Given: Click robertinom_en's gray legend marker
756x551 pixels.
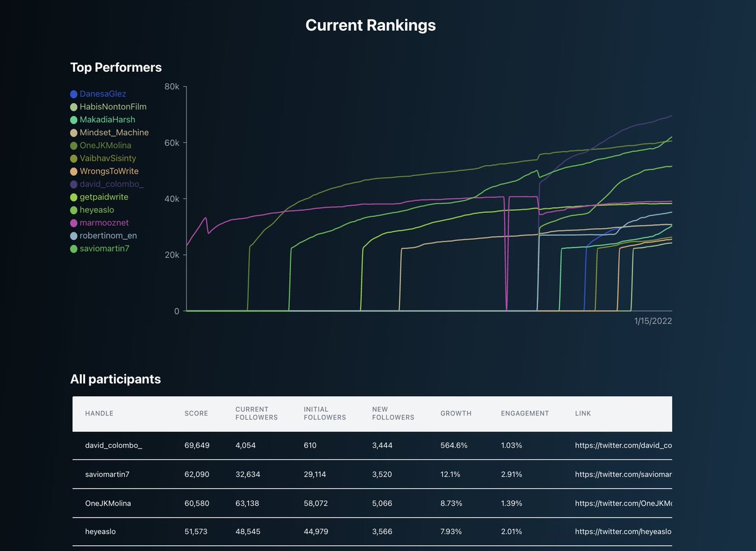Looking at the screenshot, I should pos(74,236).
